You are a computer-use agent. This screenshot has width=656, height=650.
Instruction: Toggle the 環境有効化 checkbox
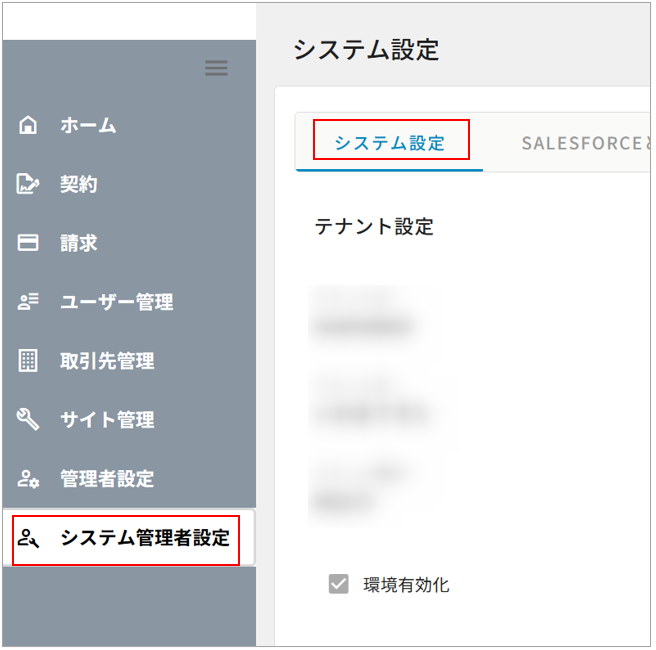339,585
